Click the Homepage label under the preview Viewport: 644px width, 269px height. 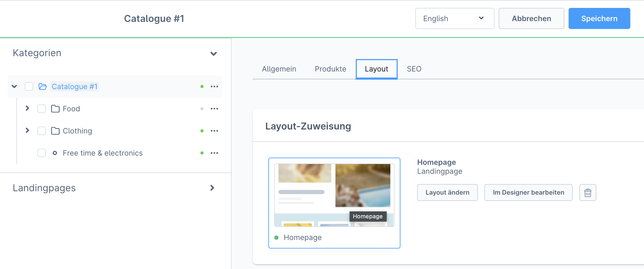point(302,237)
